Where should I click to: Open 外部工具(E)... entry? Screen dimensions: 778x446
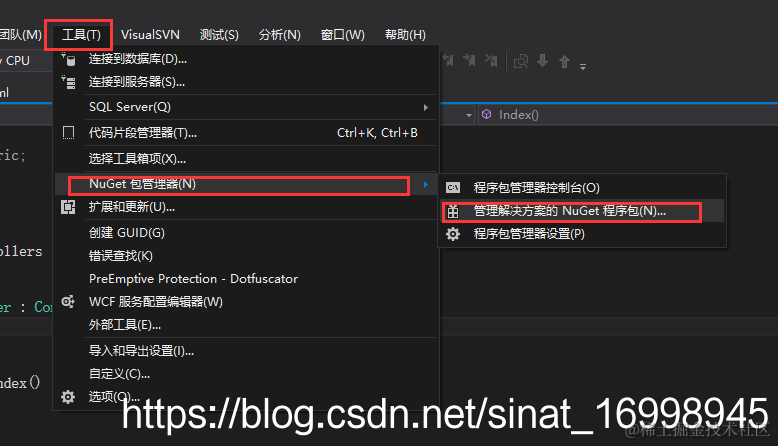click(x=246, y=325)
